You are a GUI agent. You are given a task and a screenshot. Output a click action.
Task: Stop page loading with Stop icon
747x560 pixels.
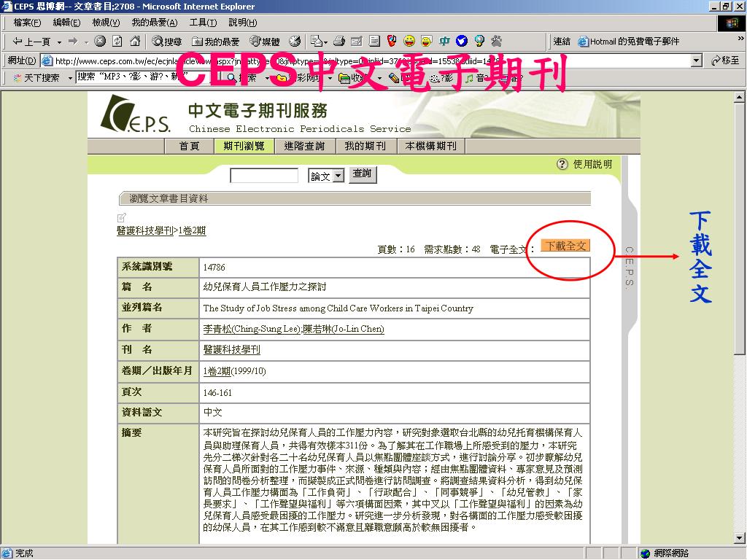point(99,42)
